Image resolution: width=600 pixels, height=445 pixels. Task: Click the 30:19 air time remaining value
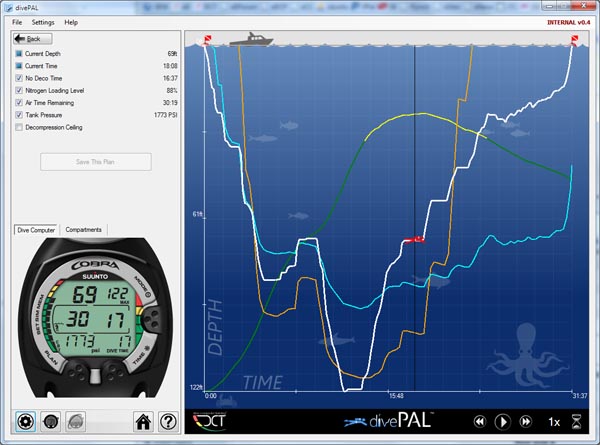170,103
